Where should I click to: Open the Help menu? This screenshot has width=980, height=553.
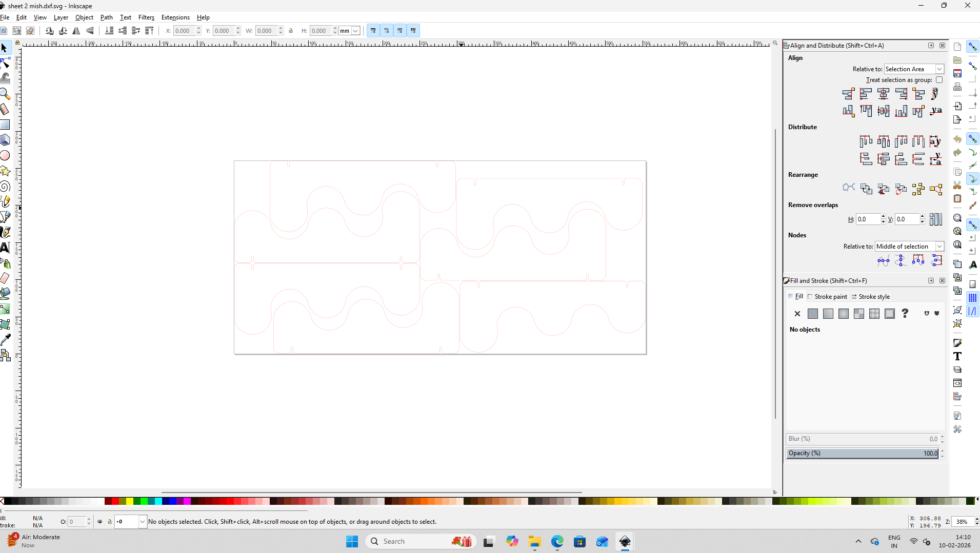click(x=203, y=17)
